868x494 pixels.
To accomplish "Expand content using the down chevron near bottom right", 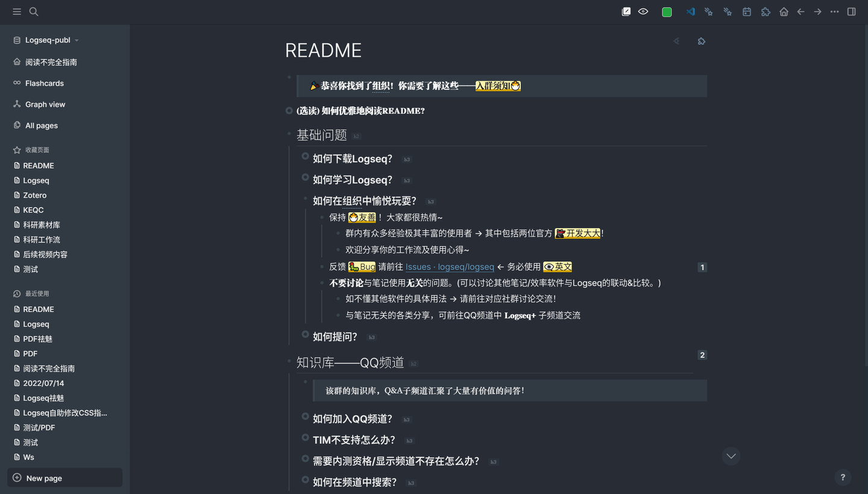I will (731, 457).
